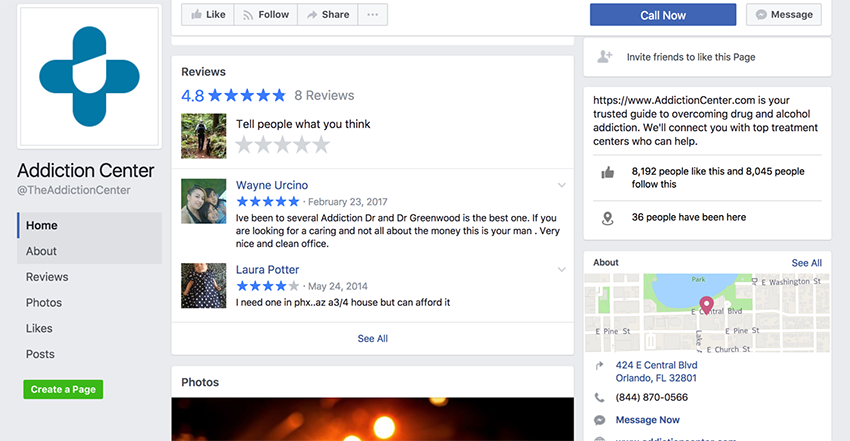Follow the Addiction Center page
The image size is (850, 441).
(266, 15)
